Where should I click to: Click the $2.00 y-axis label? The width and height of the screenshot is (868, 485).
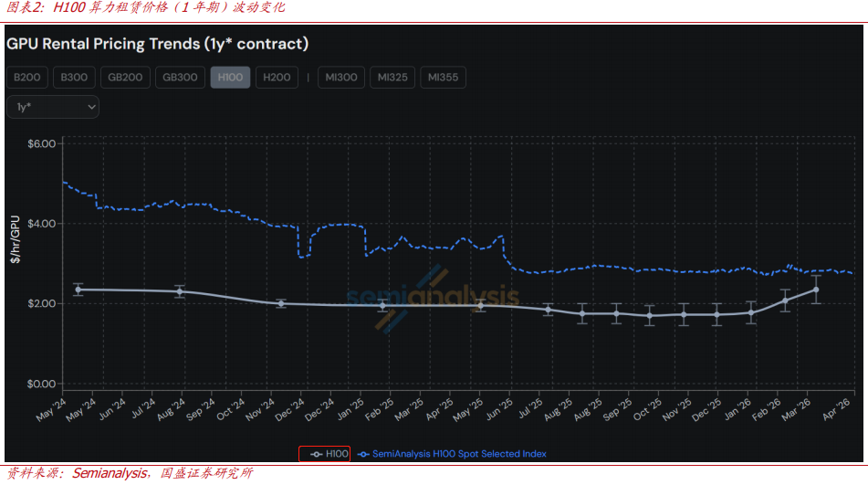pos(41,303)
